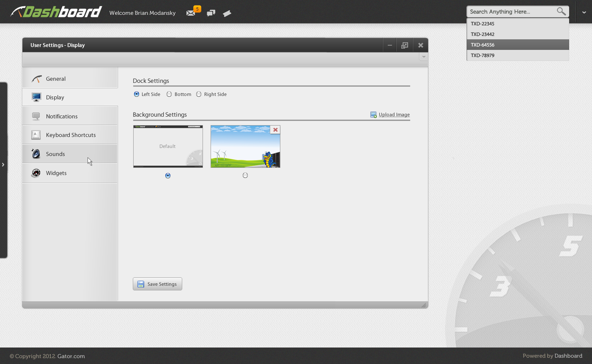592x364 pixels.
Task: Open the mail inbox envelope icon
Action: pyautogui.click(x=191, y=13)
